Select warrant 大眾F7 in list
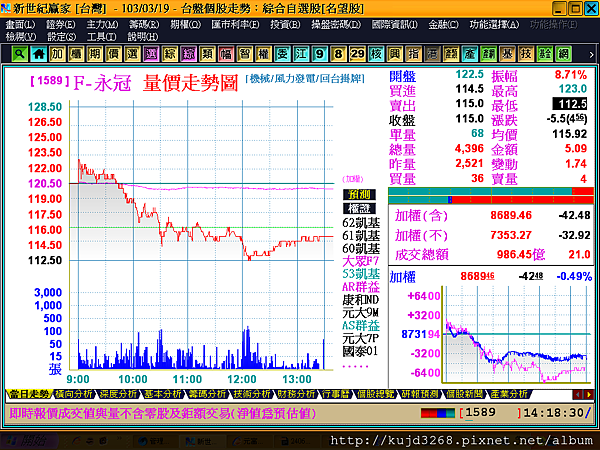The height and width of the screenshot is (450, 600). (x=360, y=261)
